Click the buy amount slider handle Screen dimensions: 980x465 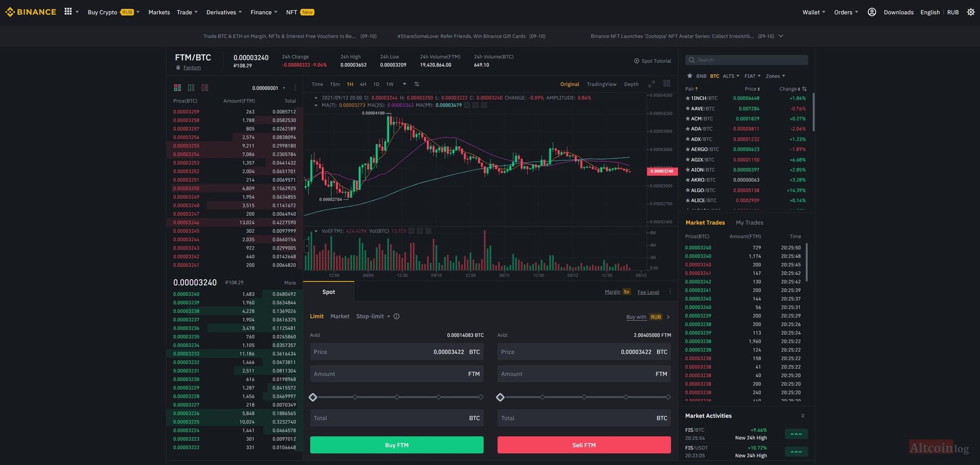313,397
